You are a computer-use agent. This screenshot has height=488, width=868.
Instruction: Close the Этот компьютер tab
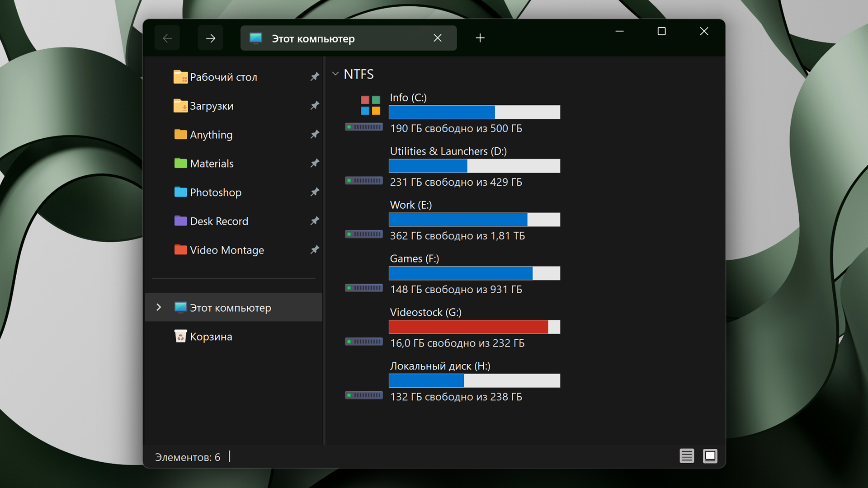pos(437,38)
